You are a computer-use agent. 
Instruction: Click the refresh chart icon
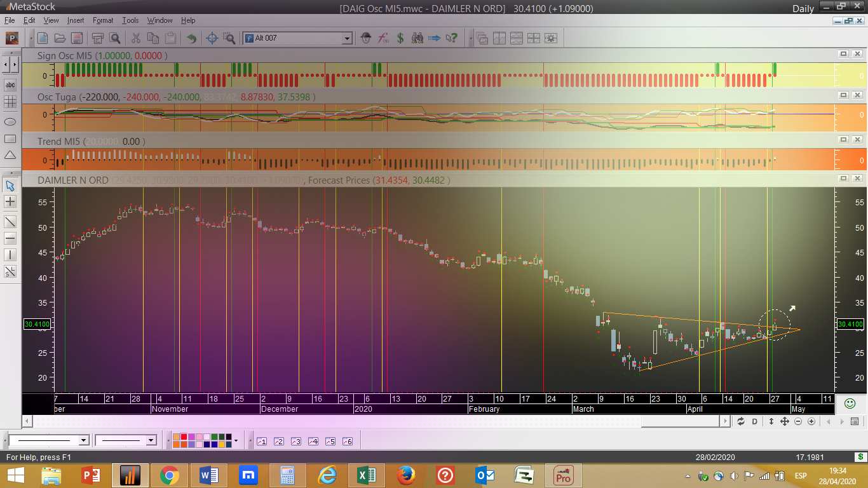[740, 421]
